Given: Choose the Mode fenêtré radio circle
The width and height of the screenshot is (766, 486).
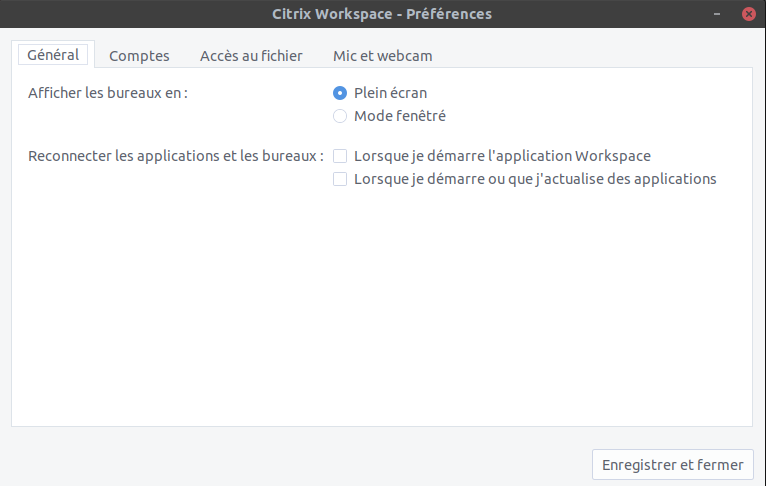Looking at the screenshot, I should pos(340,116).
